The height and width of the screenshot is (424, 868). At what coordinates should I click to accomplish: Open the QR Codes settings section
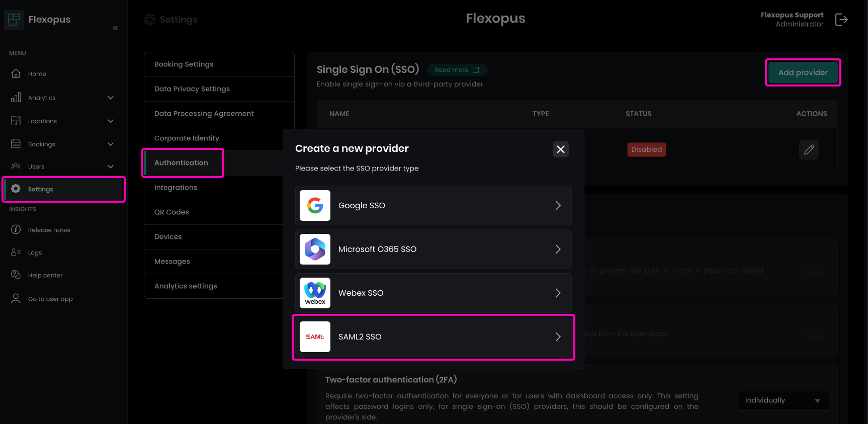coord(171,212)
